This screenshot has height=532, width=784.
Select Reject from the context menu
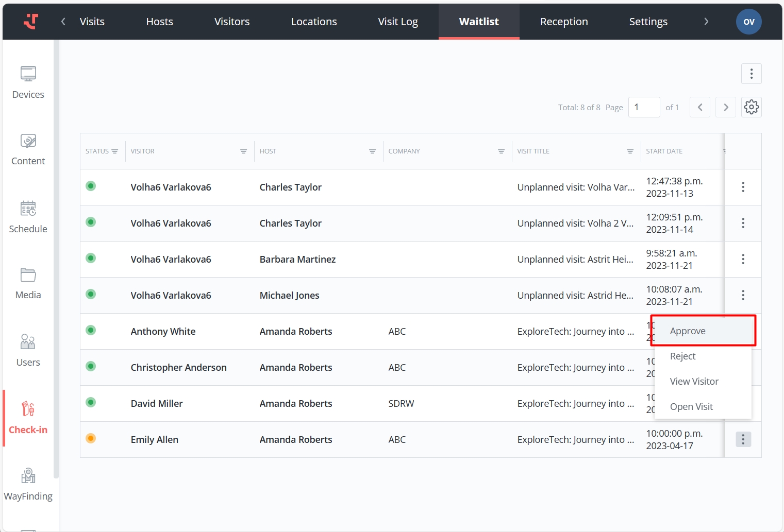[682, 356]
